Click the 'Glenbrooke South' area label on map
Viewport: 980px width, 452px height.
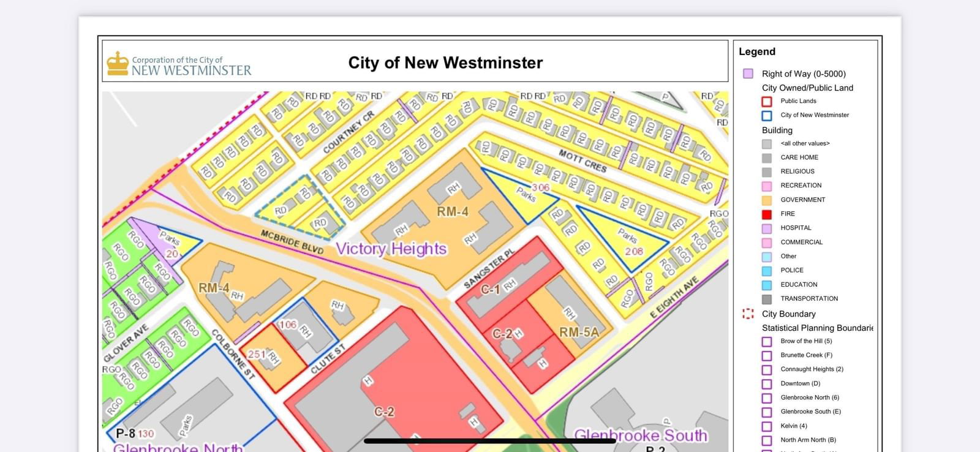[x=641, y=435]
